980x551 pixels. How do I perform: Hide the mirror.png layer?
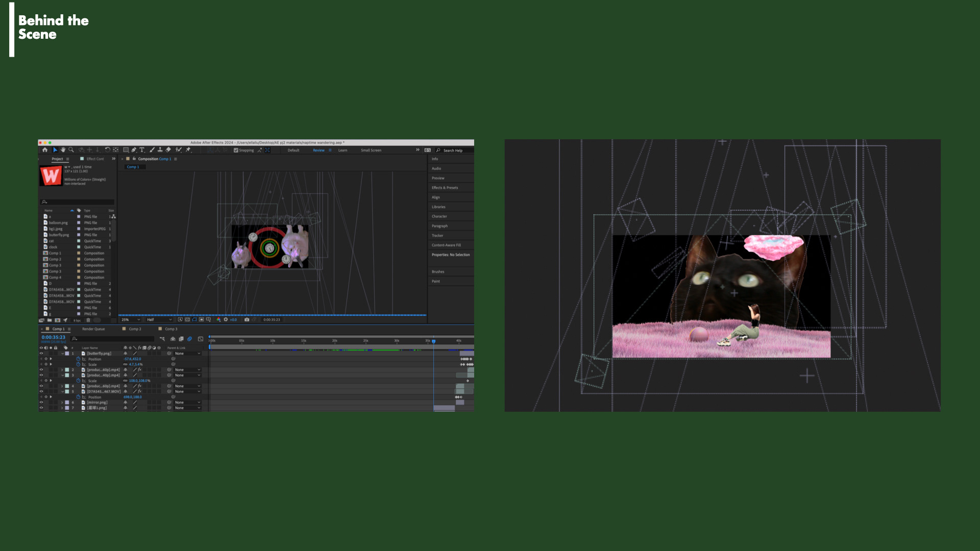(x=41, y=403)
